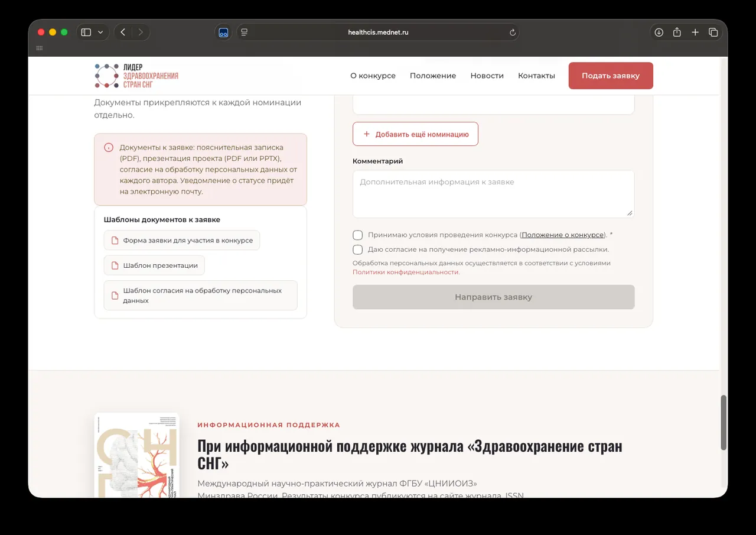The width and height of the screenshot is (756, 535).
Task: Click Добавить ещё номинацию button
Action: (x=415, y=134)
